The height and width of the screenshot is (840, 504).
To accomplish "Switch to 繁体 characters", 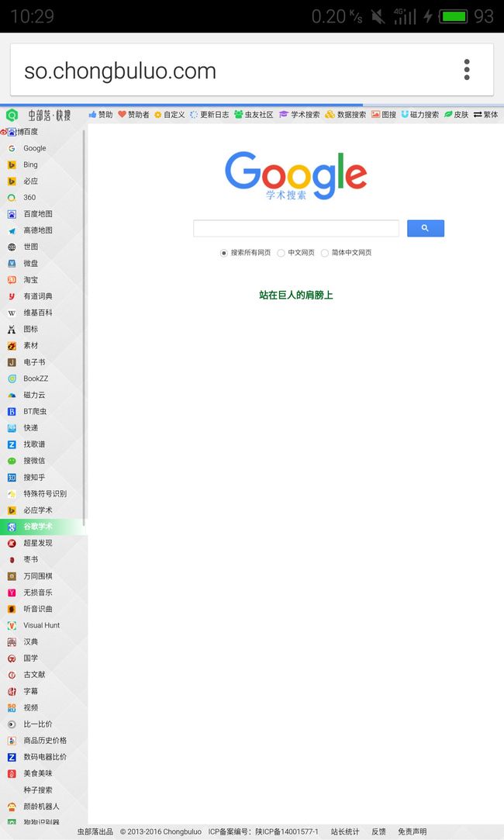I will (x=486, y=115).
